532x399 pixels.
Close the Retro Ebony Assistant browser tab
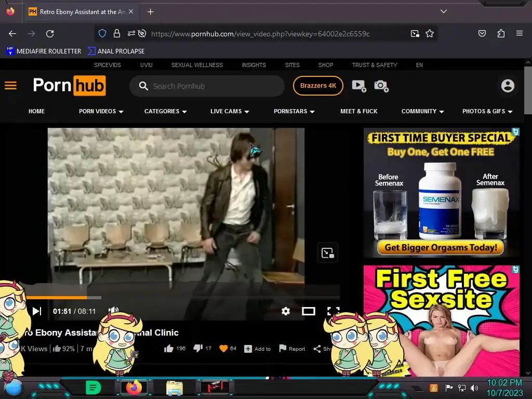131,11
